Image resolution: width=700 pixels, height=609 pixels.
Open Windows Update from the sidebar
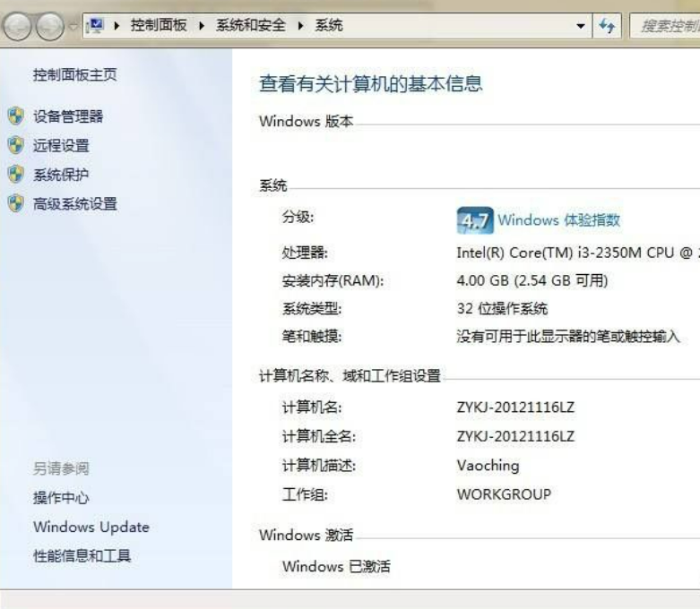[x=91, y=527]
